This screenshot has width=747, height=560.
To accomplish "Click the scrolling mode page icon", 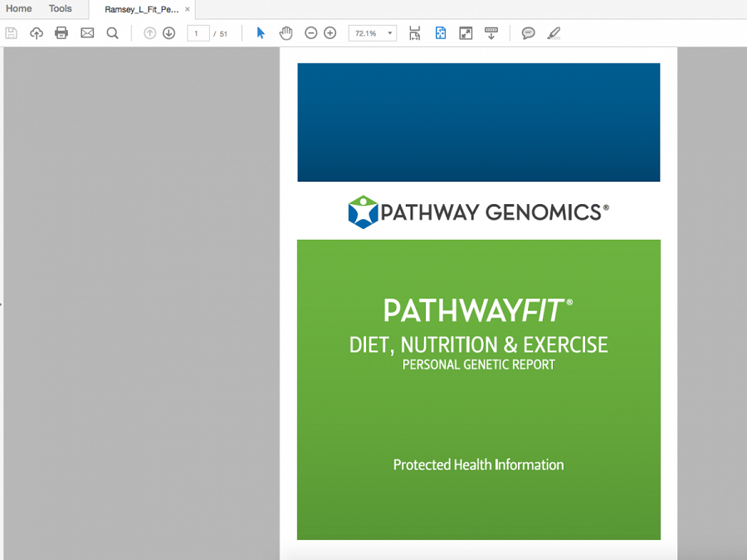I will click(x=415, y=33).
